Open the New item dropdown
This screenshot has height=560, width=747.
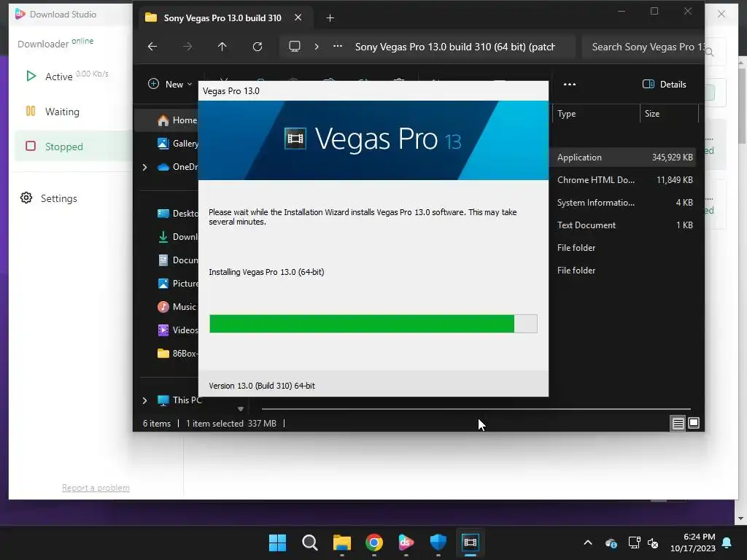(169, 85)
